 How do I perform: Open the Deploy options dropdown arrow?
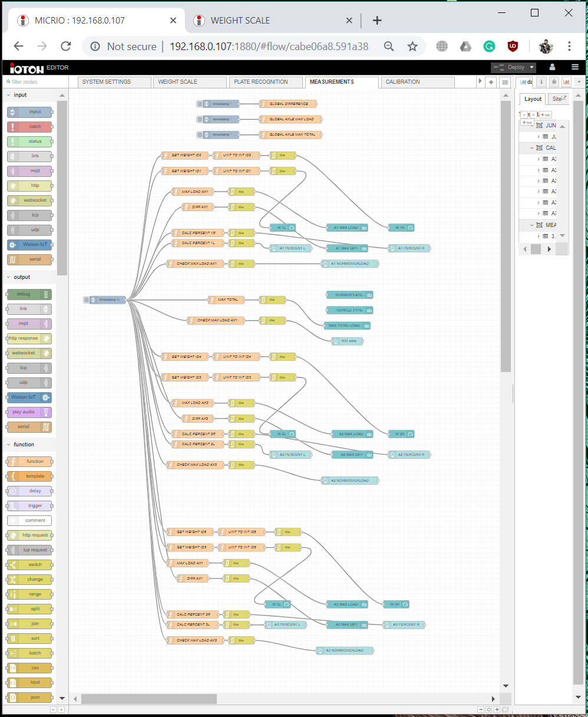tap(531, 67)
